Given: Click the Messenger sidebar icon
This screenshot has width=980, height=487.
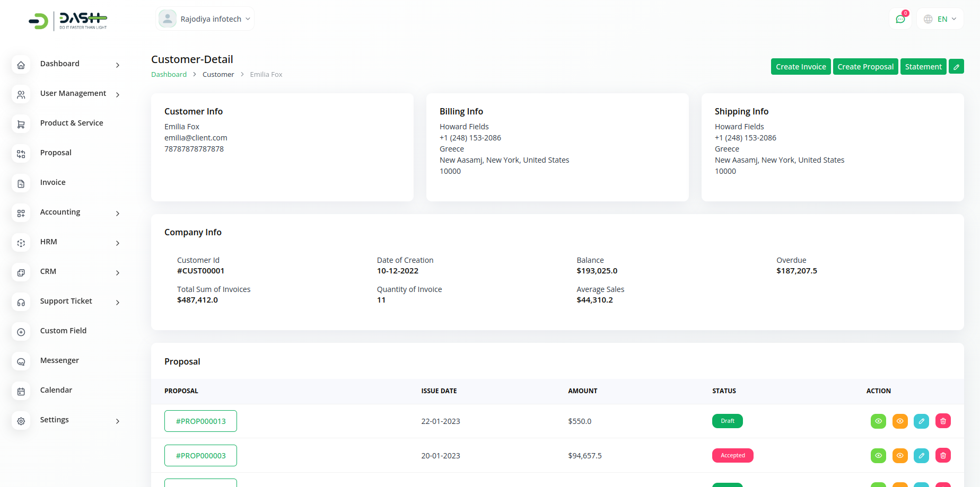Looking at the screenshot, I should click(x=21, y=361).
